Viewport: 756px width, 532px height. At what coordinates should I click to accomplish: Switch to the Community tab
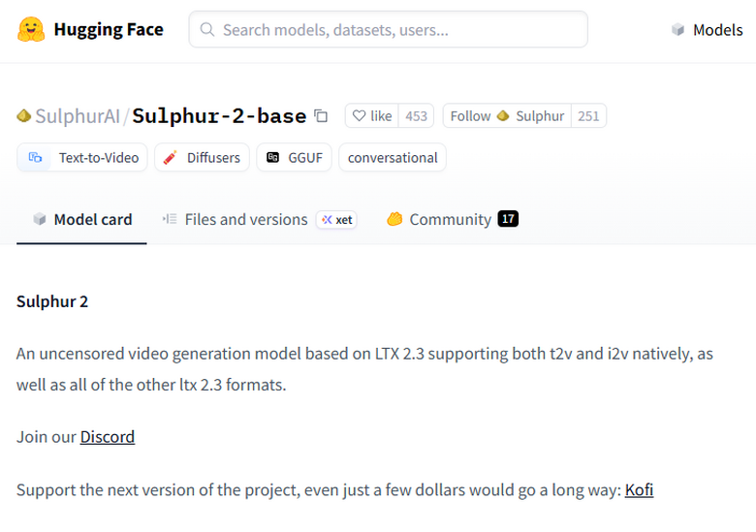point(451,220)
